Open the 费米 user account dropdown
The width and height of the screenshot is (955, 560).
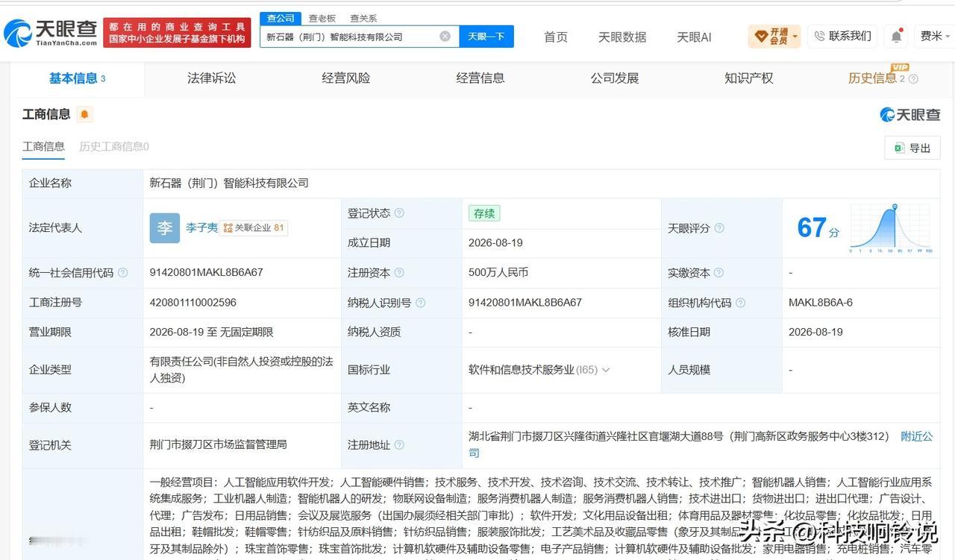coord(935,36)
